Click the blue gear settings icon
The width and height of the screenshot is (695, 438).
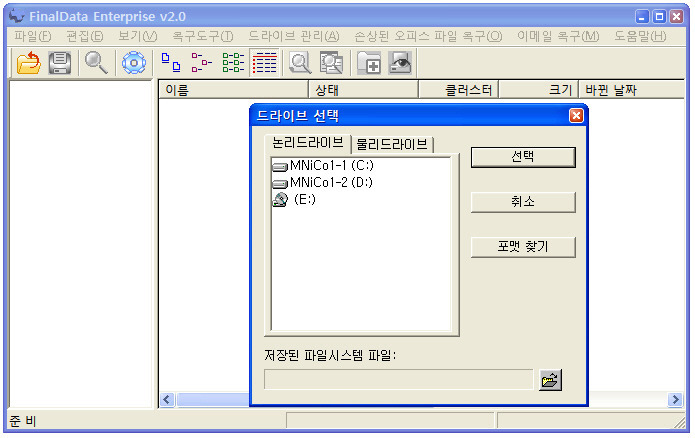(134, 63)
